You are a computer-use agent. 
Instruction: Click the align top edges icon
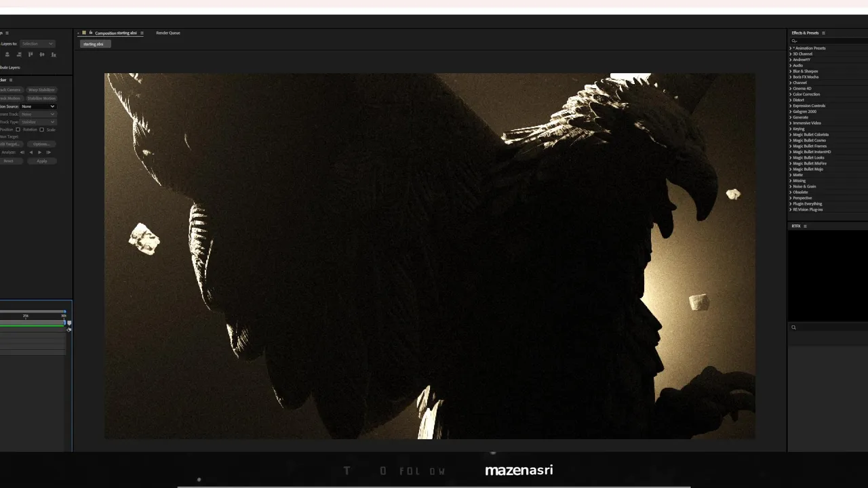(x=31, y=54)
